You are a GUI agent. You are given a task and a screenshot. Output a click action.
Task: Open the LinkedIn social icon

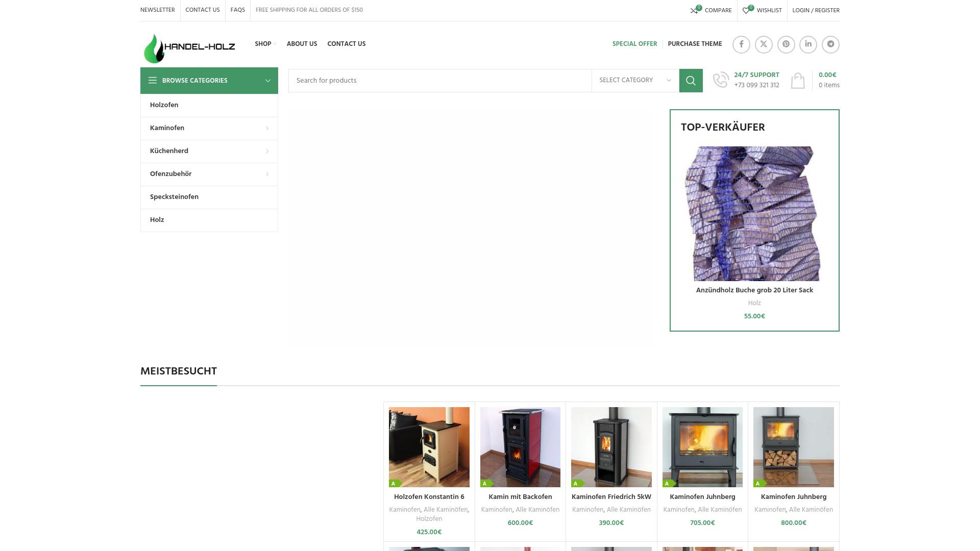pos(808,44)
